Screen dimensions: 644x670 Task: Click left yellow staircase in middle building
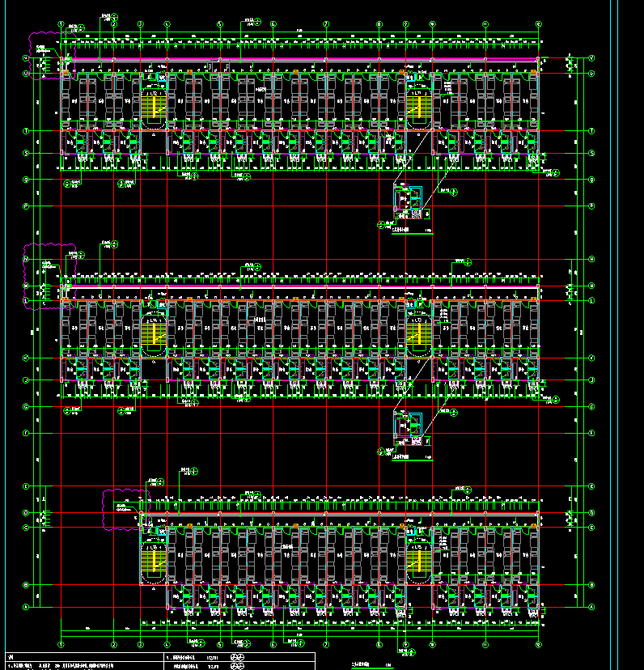154,332
